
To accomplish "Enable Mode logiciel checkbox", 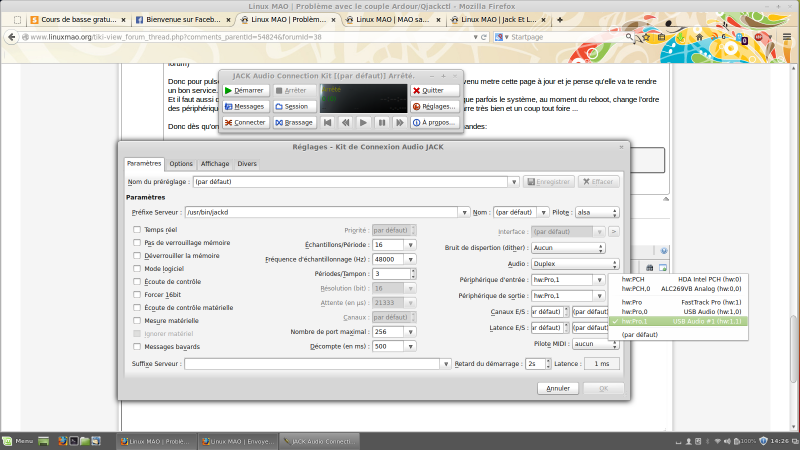I will (137, 268).
